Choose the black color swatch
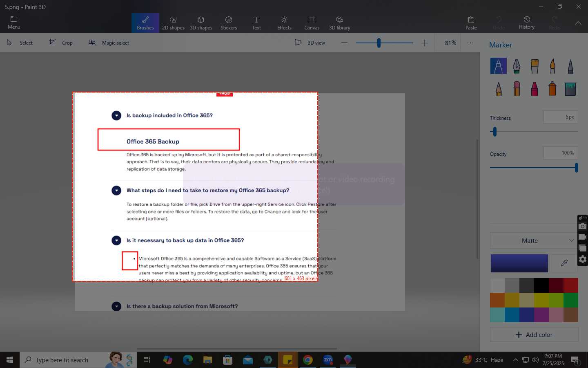Image resolution: width=588 pixels, height=368 pixels. (x=541, y=285)
